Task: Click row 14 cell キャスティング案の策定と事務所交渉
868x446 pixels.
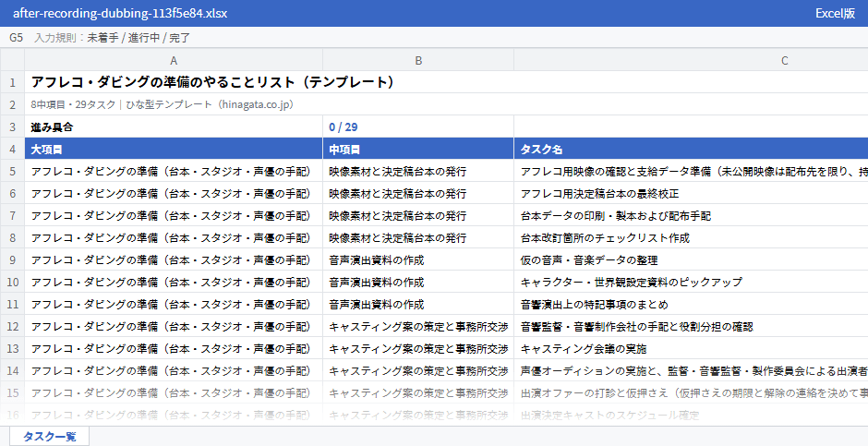Action: click(x=418, y=371)
